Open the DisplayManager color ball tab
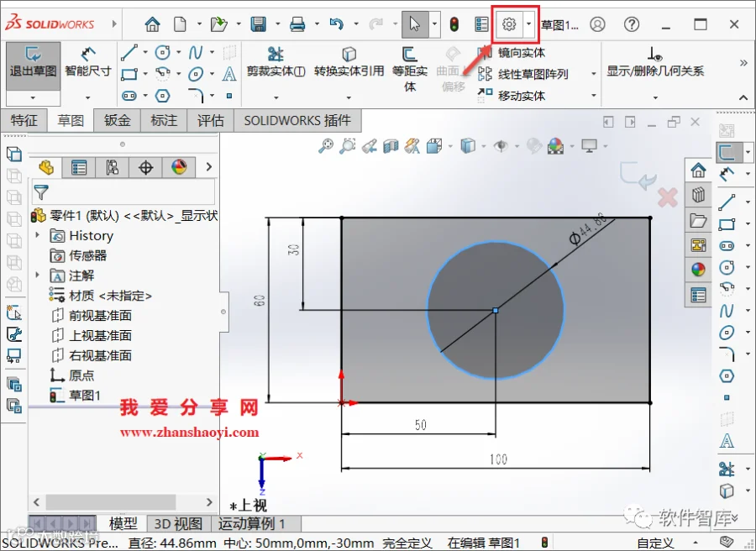The width and height of the screenshot is (756, 551). (x=179, y=167)
